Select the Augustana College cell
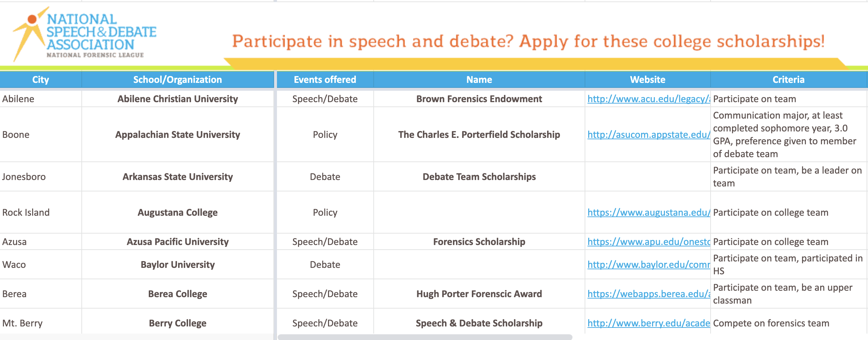Screen dimensions: 868x340 point(177,212)
